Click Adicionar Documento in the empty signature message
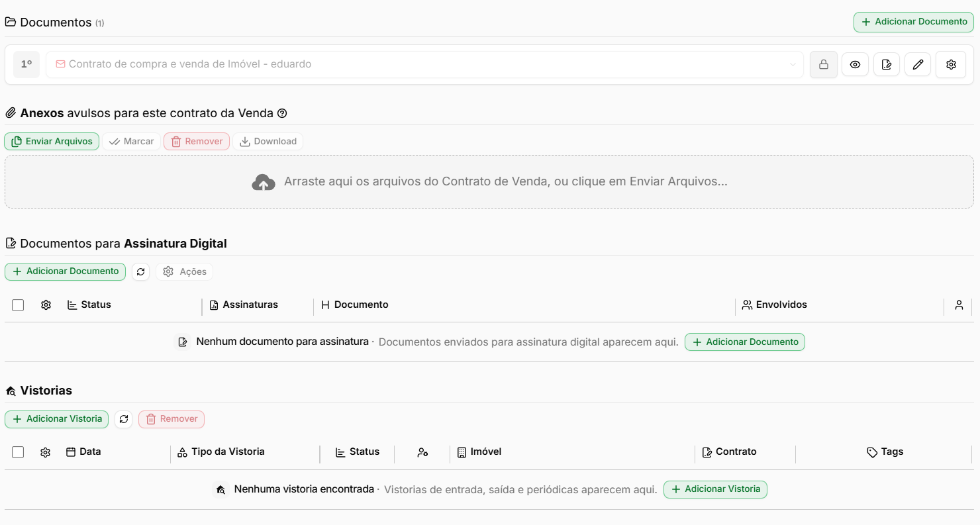This screenshot has width=980, height=525. [745, 342]
